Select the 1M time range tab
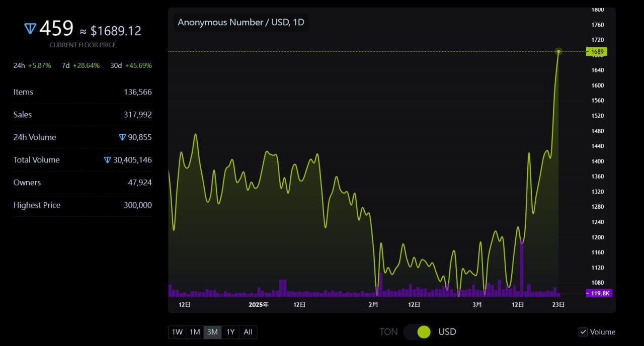The image size is (644, 346). click(195, 332)
